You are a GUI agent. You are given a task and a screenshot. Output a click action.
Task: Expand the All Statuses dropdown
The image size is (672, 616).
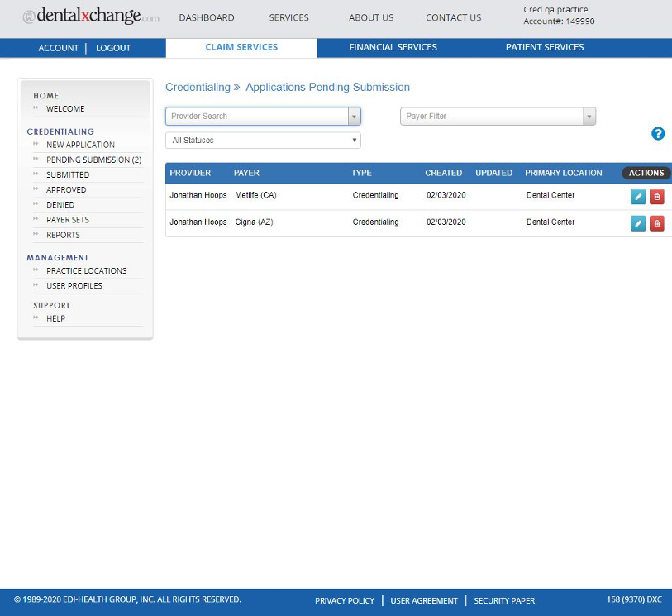(263, 141)
